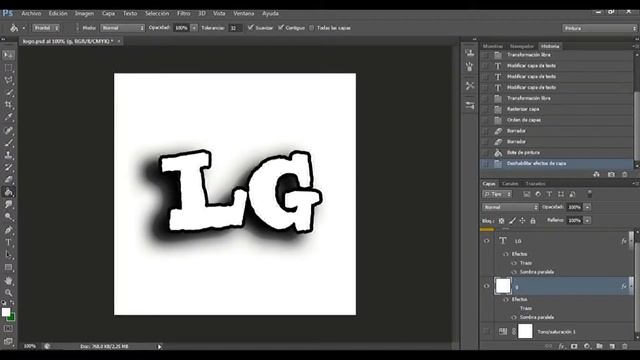The height and width of the screenshot is (360, 640).
Task: Select the Rectangular Marquee tool
Action: 8,68
